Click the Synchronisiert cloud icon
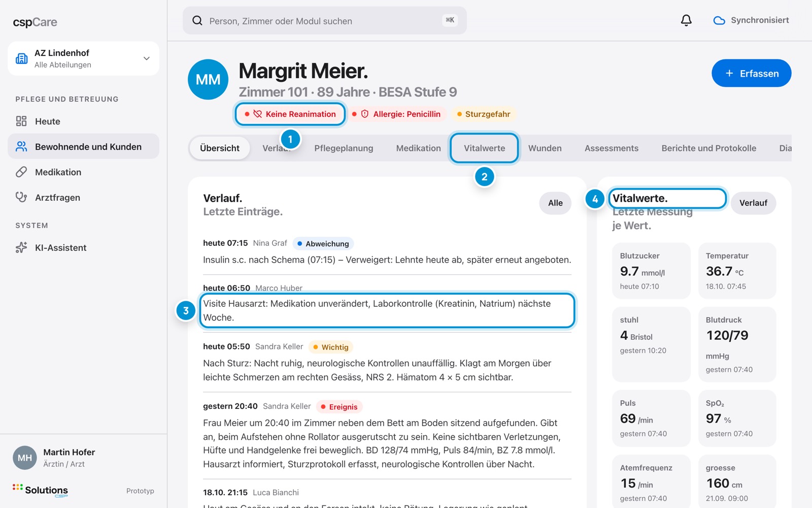 [719, 21]
